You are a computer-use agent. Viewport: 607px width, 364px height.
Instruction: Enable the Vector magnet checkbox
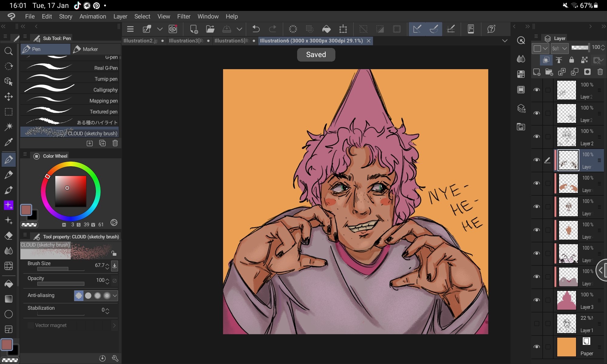(31, 325)
